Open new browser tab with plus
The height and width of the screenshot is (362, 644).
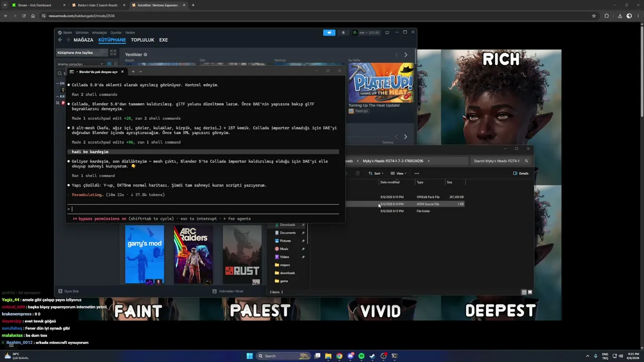tap(193, 5)
